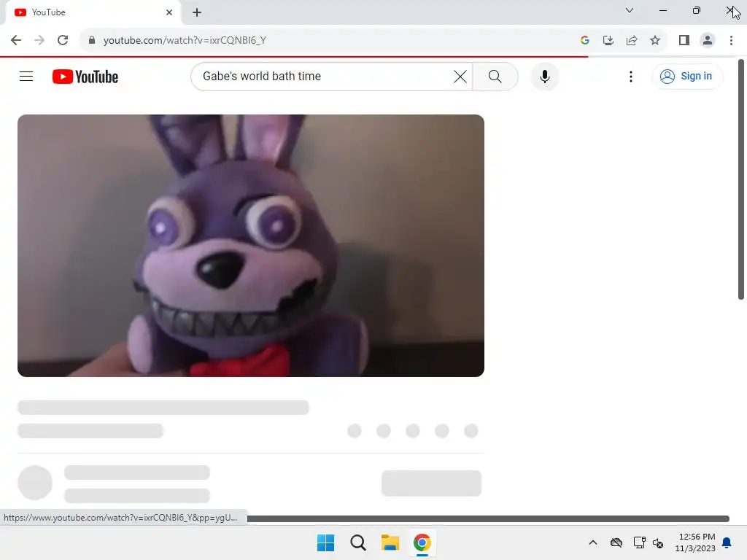
Task: Expand the tab search chevron
Action: click(x=630, y=10)
